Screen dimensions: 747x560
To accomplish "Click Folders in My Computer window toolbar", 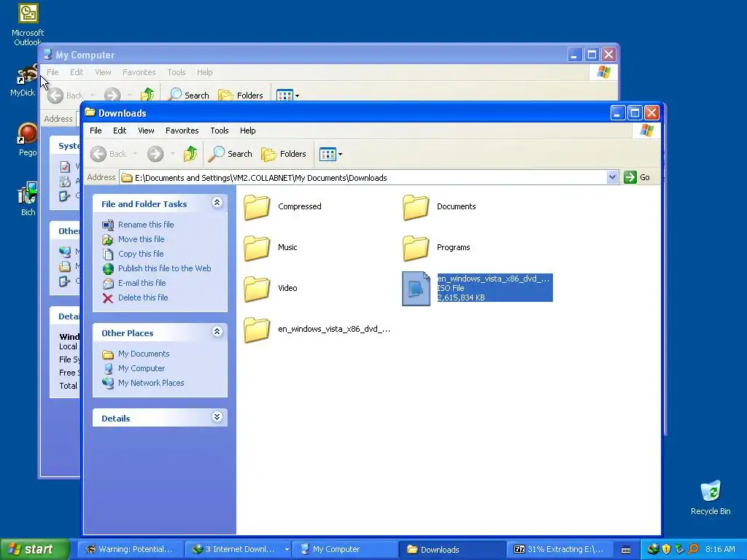I will tap(241, 96).
